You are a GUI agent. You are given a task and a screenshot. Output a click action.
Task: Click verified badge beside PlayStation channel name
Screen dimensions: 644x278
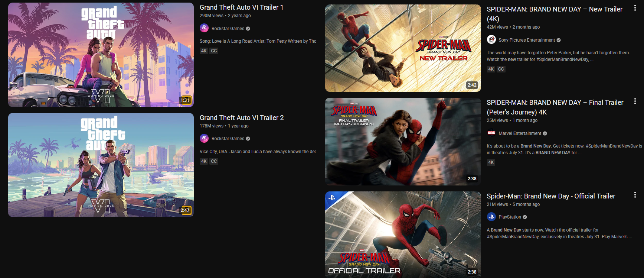(525, 217)
